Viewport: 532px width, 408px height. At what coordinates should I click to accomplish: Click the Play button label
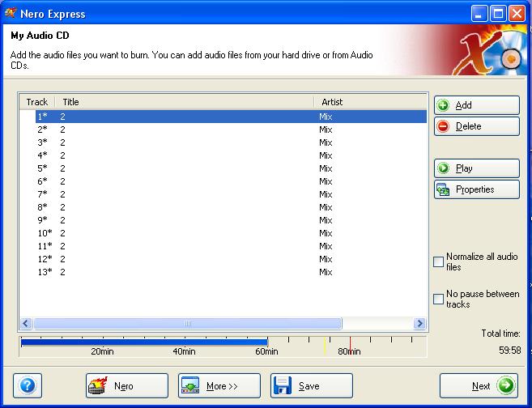point(464,168)
